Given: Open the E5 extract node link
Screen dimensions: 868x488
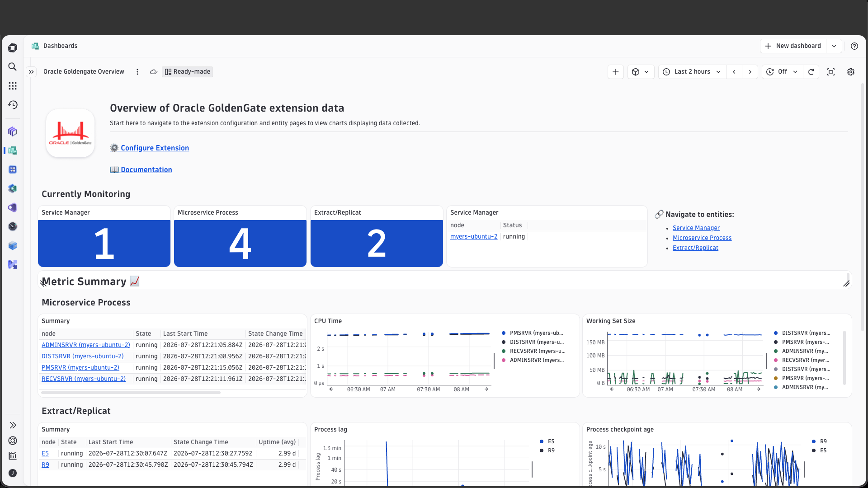Looking at the screenshot, I should click(x=45, y=454).
